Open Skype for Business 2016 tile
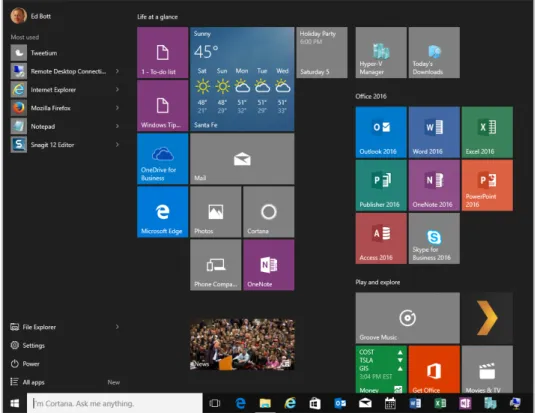This screenshot has height=413, width=537. point(434,238)
